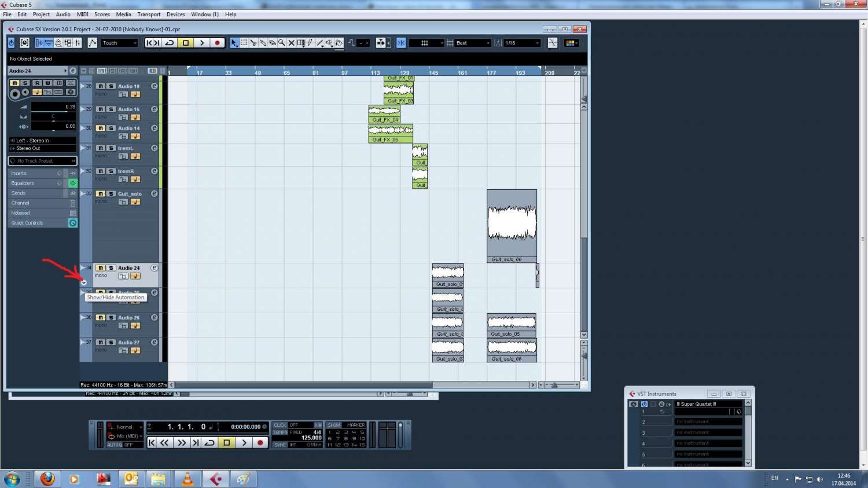Open the toolbar color selector
The height and width of the screenshot is (488, 868).
(571, 43)
